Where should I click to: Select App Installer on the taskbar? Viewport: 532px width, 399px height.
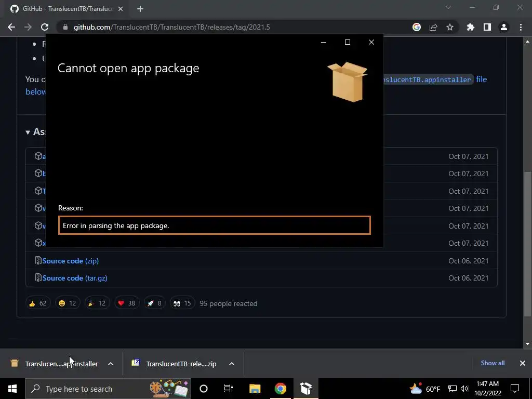[305, 389]
